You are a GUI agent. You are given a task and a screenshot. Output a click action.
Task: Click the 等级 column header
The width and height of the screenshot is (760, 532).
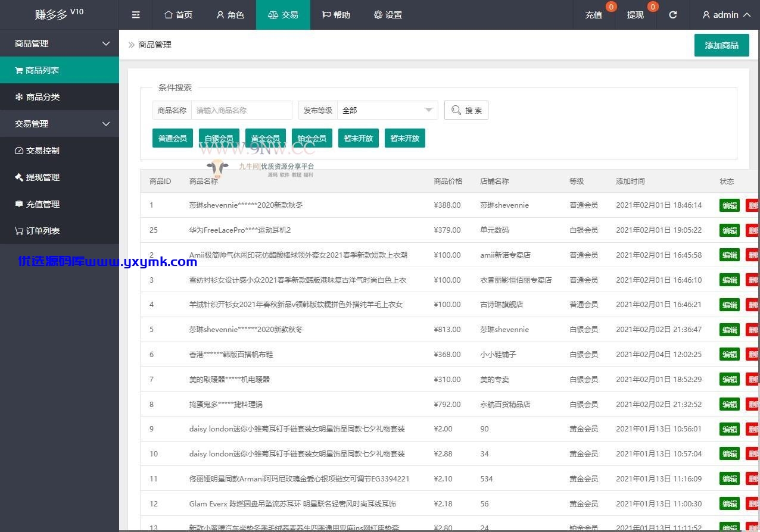pos(577,181)
